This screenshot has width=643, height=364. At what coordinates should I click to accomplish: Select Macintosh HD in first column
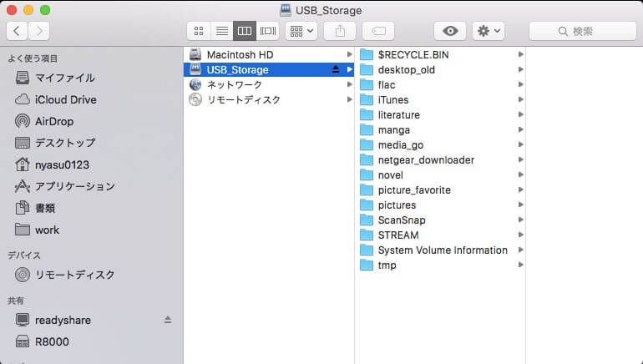tap(269, 54)
